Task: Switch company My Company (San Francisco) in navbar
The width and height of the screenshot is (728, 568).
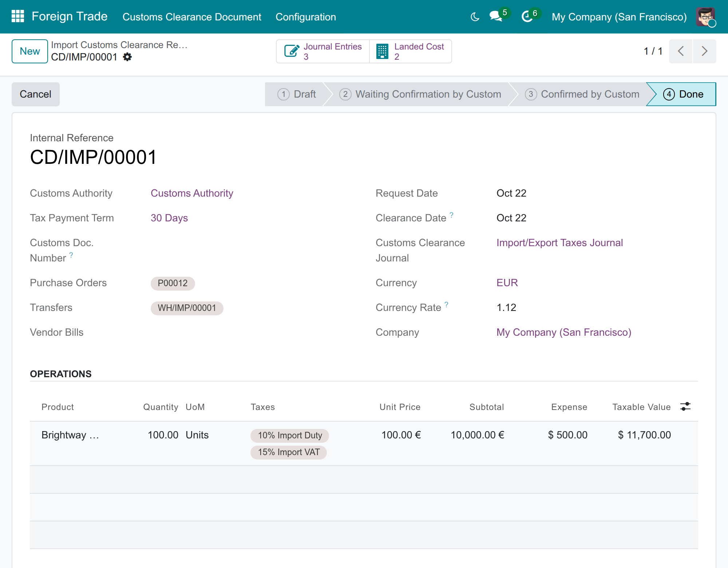Action: [x=619, y=17]
